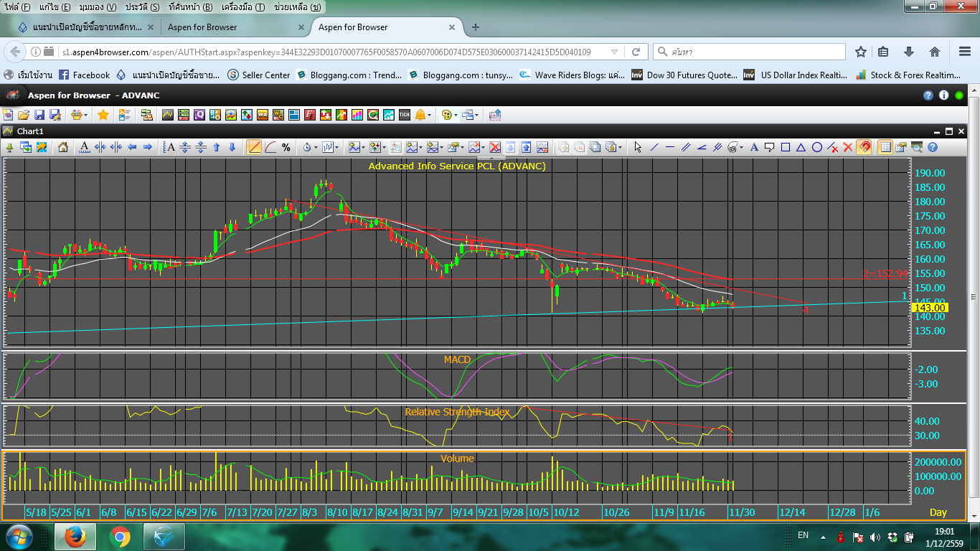Open the US Dollar Index bookmark
980x551 pixels.
tap(796, 75)
